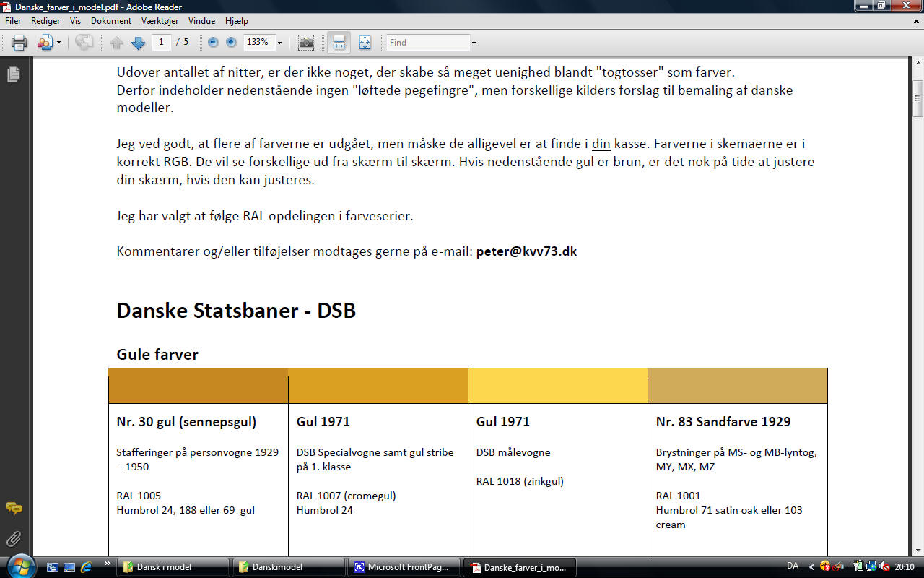Open the Pages panel in the sidebar
924x578 pixels.
tap(14, 74)
